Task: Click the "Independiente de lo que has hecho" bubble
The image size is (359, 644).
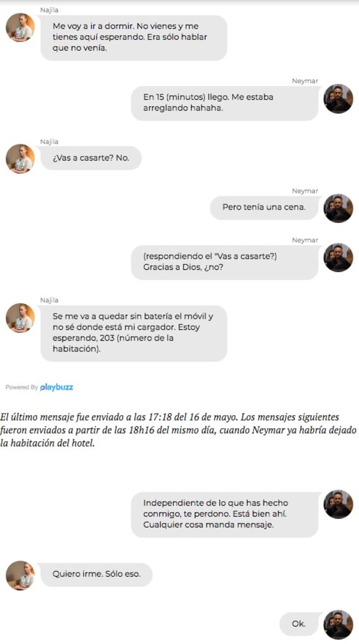Action: (225, 514)
